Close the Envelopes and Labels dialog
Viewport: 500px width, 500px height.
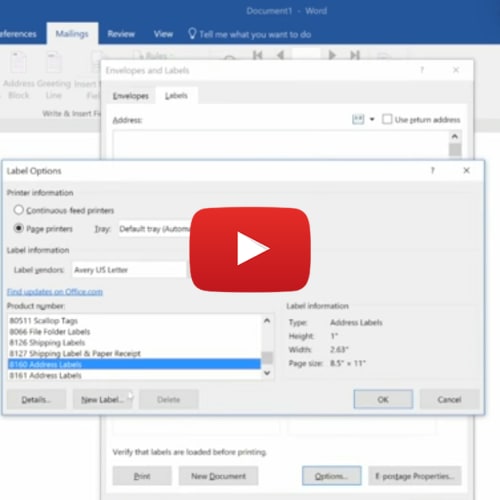[456, 70]
